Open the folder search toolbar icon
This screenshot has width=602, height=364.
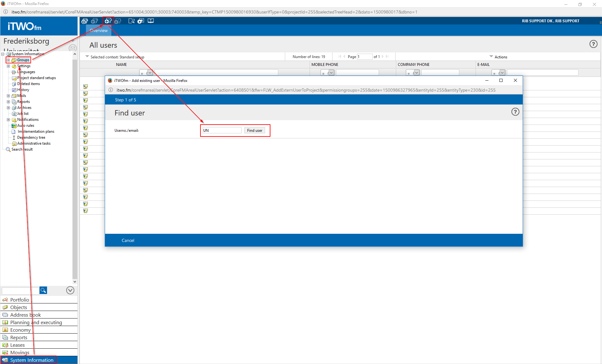[131, 21]
